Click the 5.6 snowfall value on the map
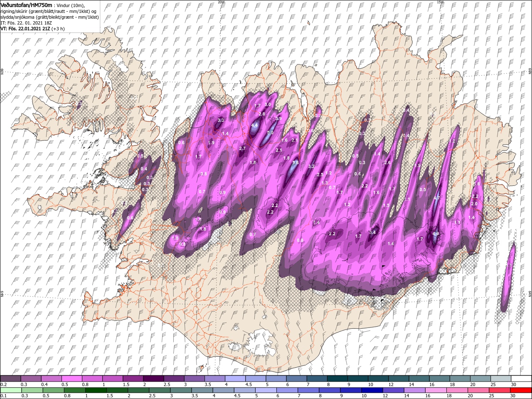 pyautogui.click(x=296, y=163)
